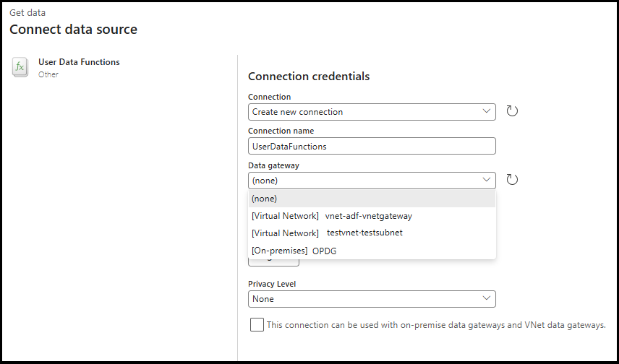This screenshot has width=619, height=364.
Task: Click the Data gateway label
Action: (273, 165)
